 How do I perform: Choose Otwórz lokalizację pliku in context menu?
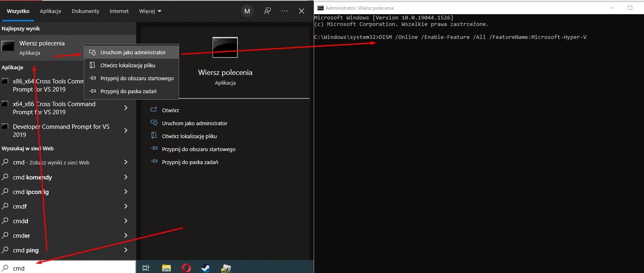128,65
